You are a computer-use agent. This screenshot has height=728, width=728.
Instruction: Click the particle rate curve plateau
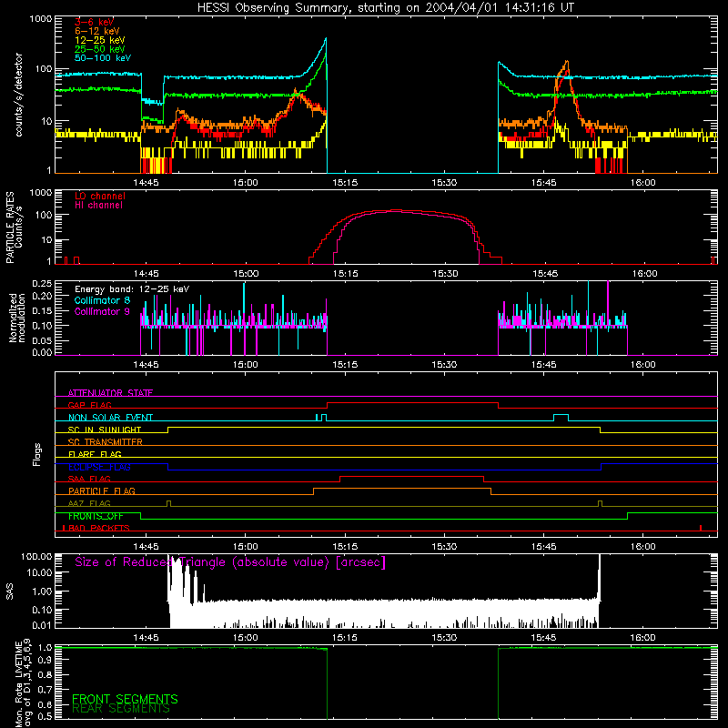(395, 211)
